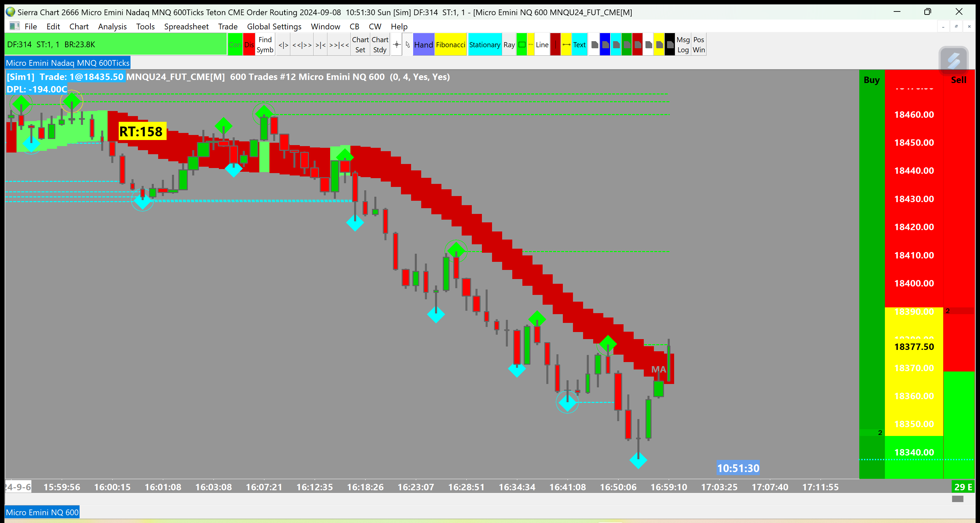Toggle the Hand chart drag tool
The height and width of the screenshot is (523, 980).
(424, 45)
